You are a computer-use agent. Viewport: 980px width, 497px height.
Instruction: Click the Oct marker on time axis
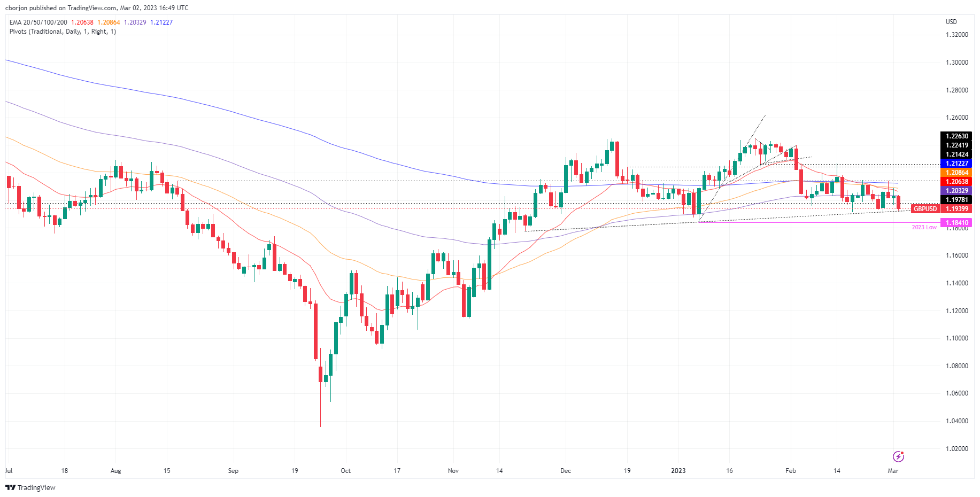click(346, 471)
